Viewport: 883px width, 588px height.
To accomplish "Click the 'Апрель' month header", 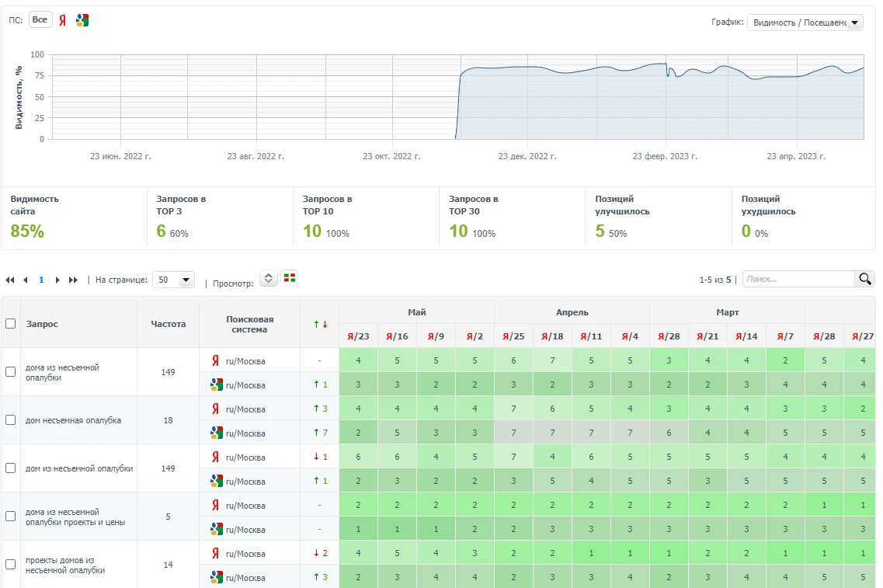I will click(572, 312).
